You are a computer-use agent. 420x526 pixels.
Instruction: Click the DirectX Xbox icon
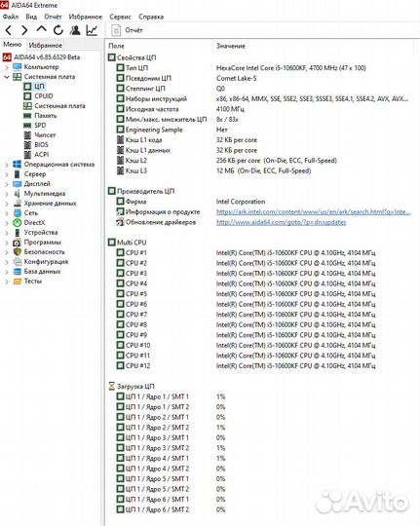click(17, 223)
